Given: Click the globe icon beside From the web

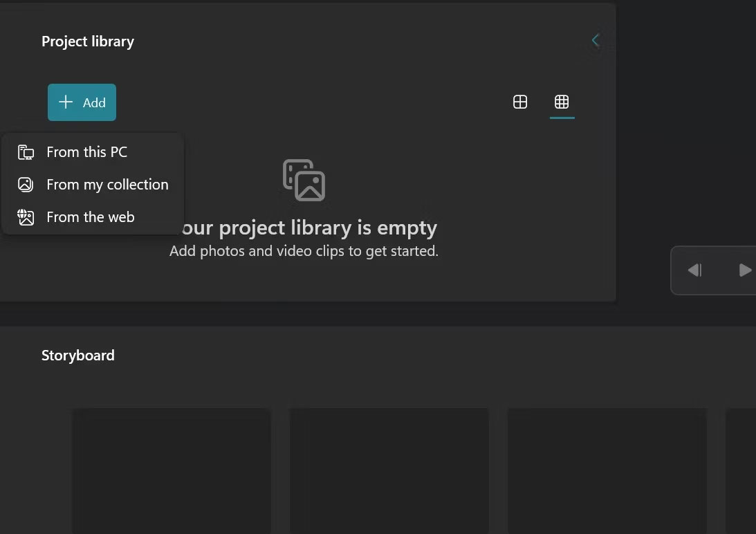Looking at the screenshot, I should coord(26,217).
